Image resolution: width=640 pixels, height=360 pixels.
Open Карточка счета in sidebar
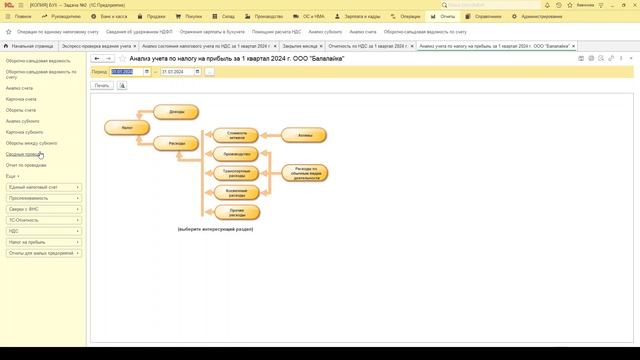(21, 99)
